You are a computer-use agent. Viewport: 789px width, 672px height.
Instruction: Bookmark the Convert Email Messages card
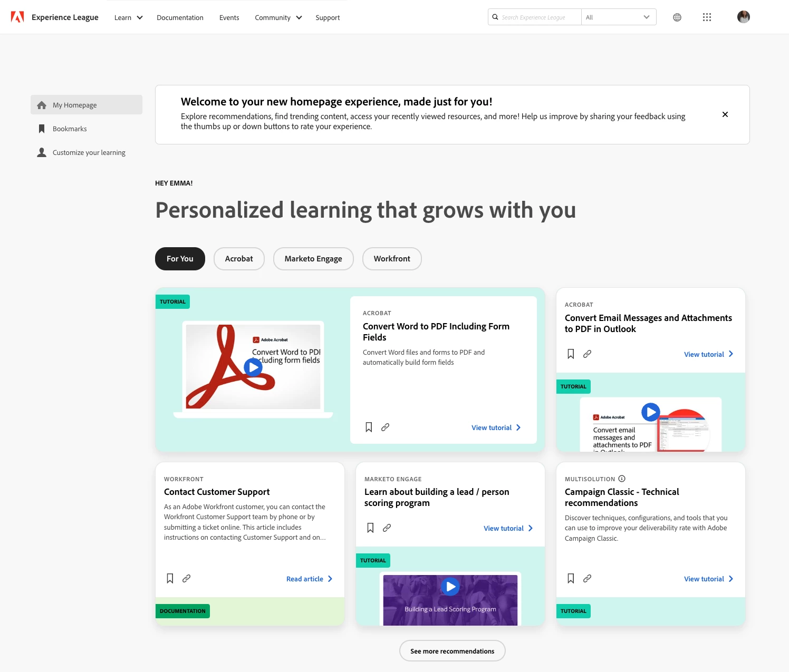pyautogui.click(x=571, y=354)
